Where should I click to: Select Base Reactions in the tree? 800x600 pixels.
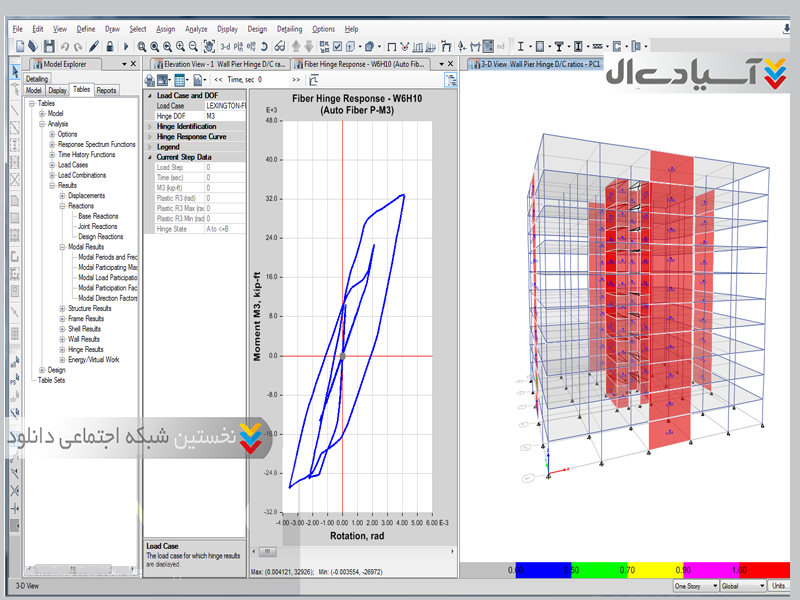98,216
